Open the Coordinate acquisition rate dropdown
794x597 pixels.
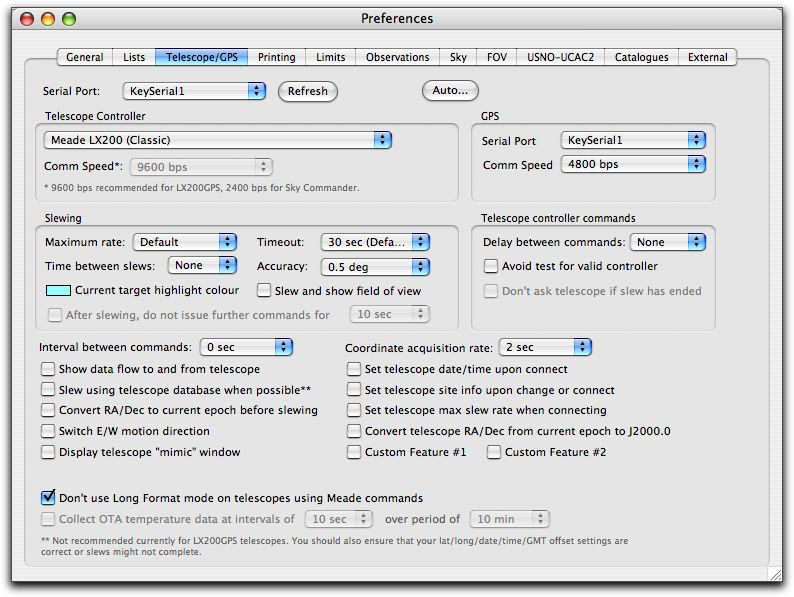pyautogui.click(x=545, y=347)
